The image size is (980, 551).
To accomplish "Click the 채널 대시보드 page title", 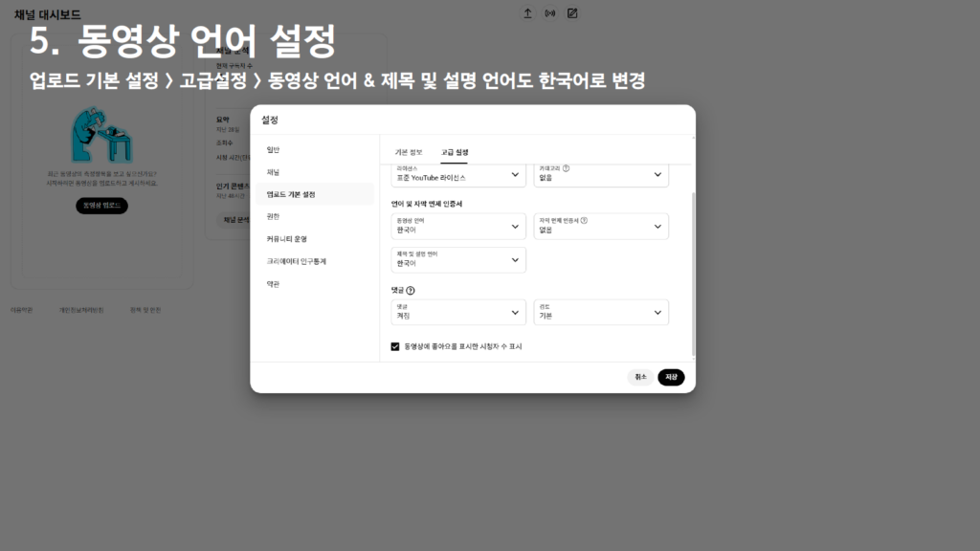I will tap(48, 14).
